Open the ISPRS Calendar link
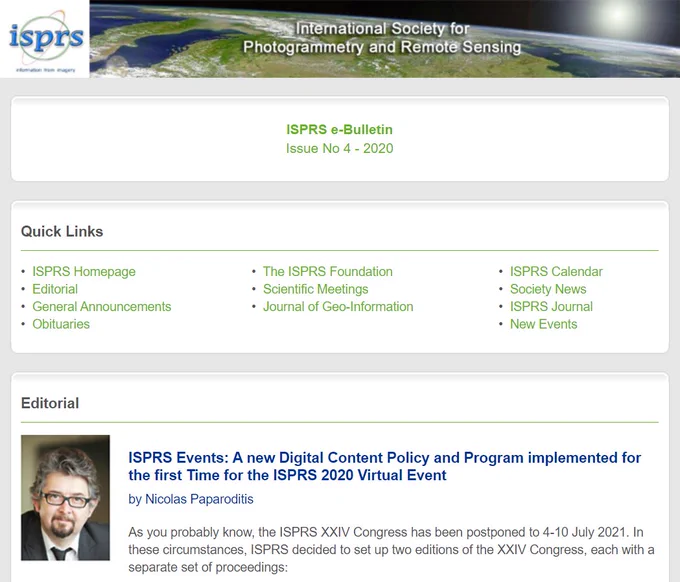Screen dimensions: 680x582 pos(556,271)
